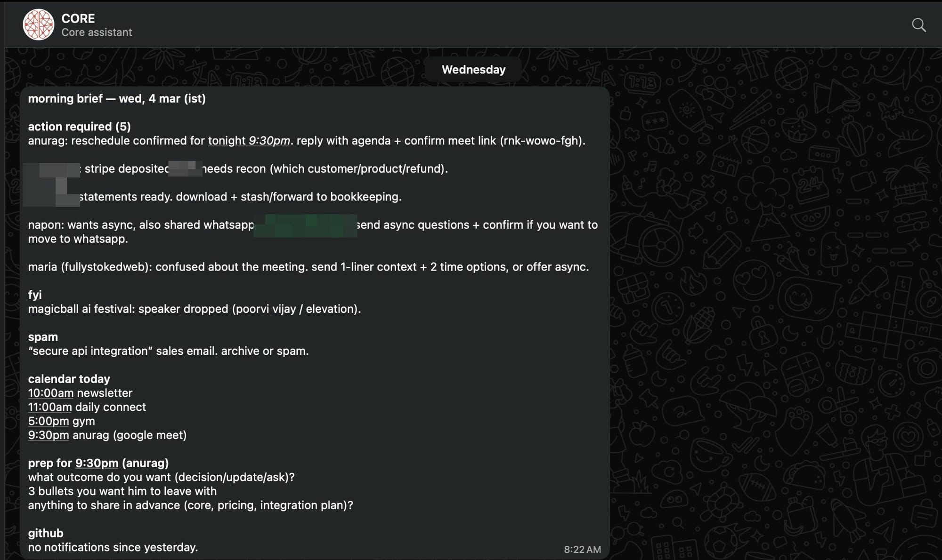The width and height of the screenshot is (942, 560).
Task: Click the 11:00am daily connect time link
Action: pyautogui.click(x=50, y=407)
